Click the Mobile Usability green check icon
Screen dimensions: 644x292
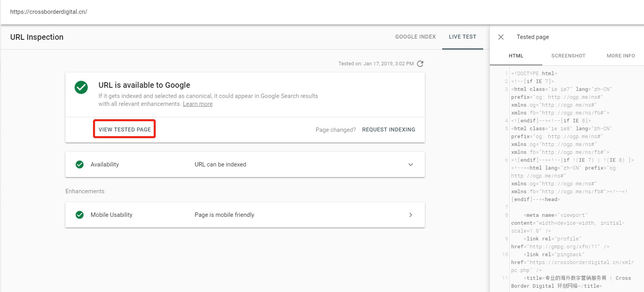pos(80,215)
